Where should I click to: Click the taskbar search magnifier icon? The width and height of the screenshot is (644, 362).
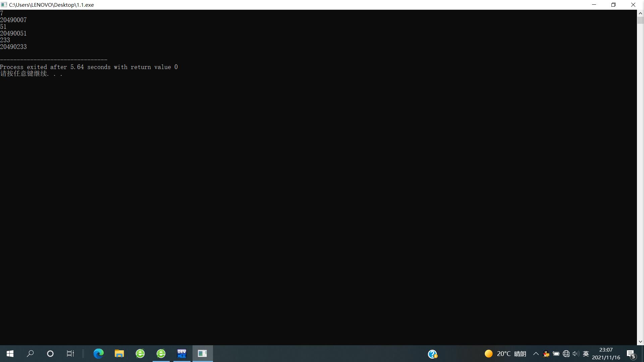[30, 354]
